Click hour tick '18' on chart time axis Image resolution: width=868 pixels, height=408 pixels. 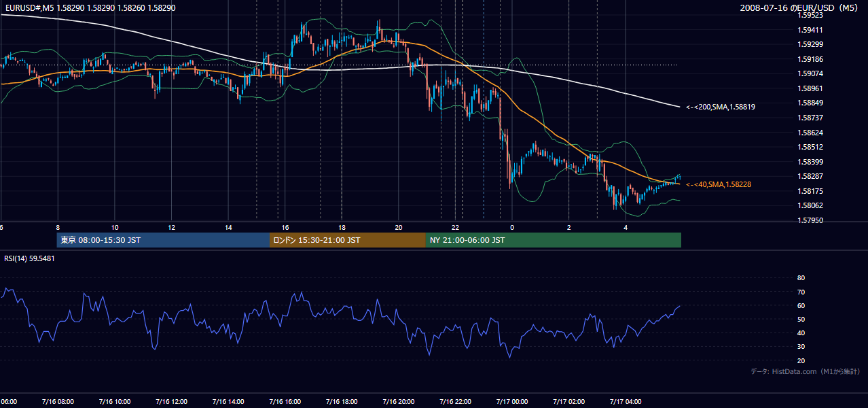342,228
